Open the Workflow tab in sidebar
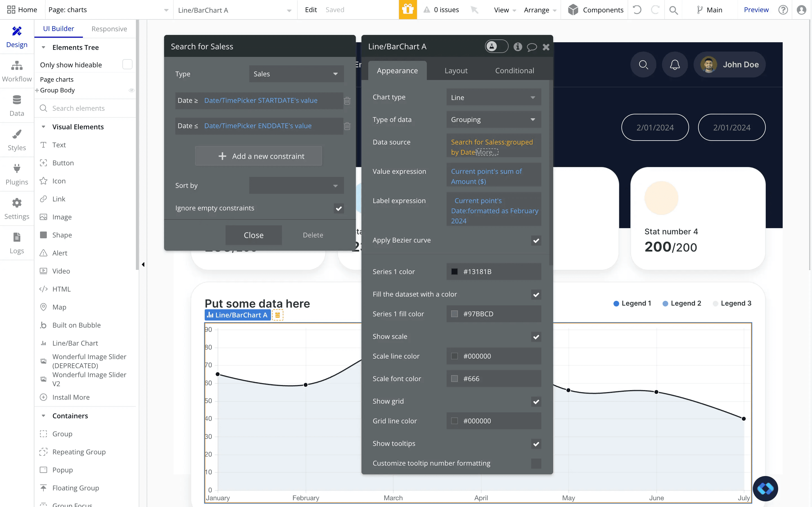 [17, 71]
